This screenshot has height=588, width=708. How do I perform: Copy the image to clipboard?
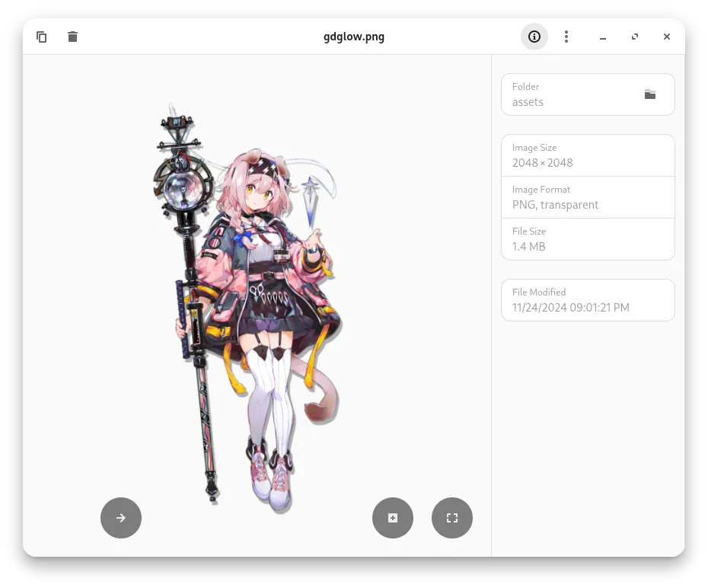pos(42,37)
